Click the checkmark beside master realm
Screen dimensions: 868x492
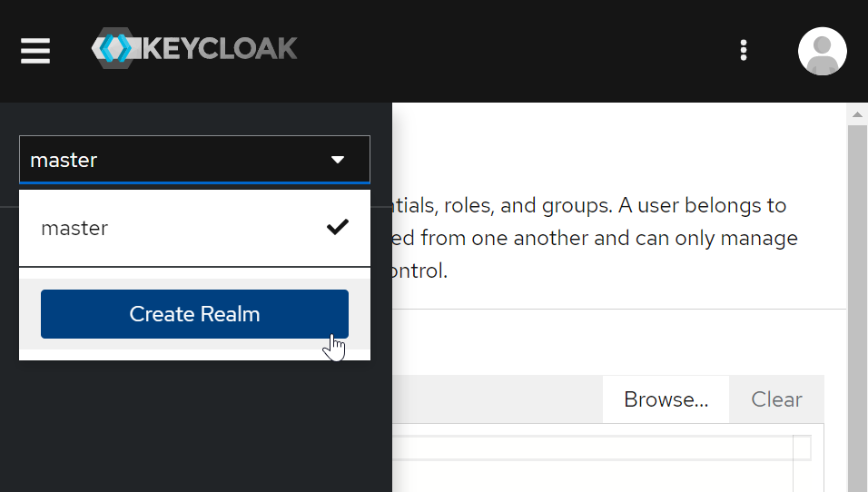pyautogui.click(x=338, y=228)
